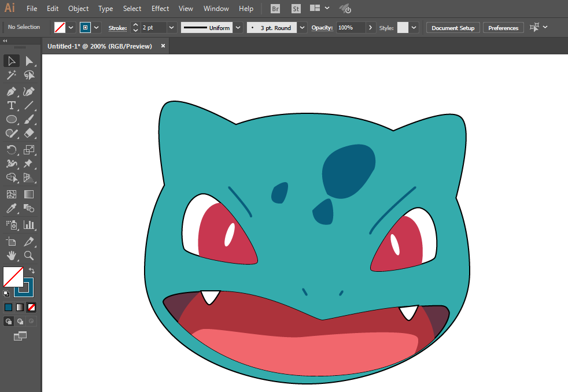Expand the Uniform variable width profile dropdown

[x=238, y=28]
